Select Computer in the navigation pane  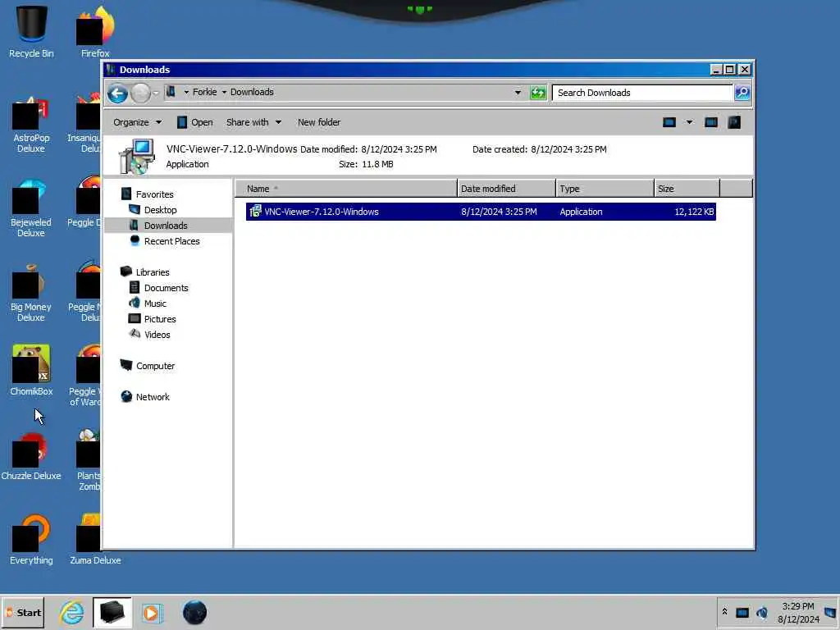point(155,366)
